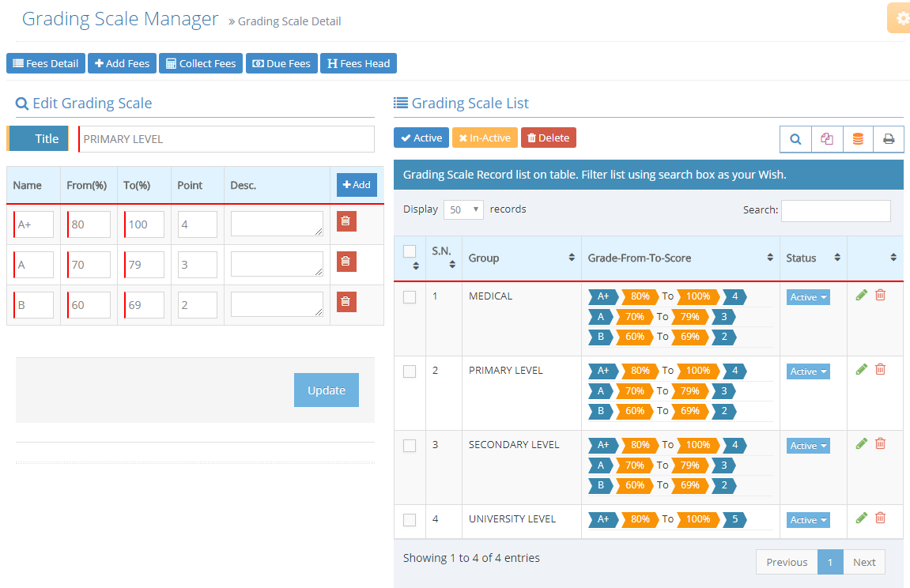Click the Add button in grade table
910x588 pixels.
point(357,185)
